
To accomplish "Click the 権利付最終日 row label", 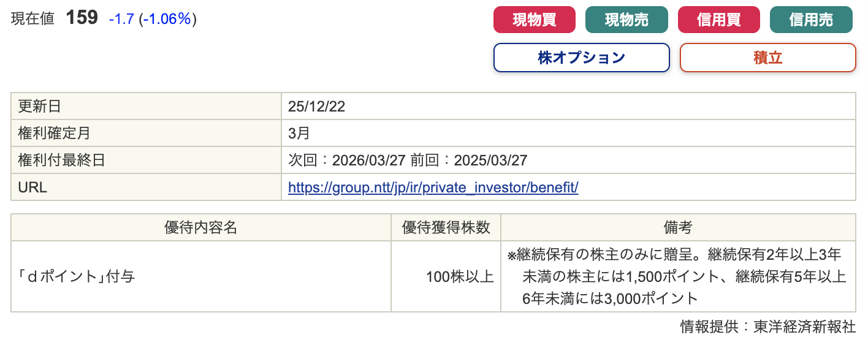I will click(x=61, y=161).
